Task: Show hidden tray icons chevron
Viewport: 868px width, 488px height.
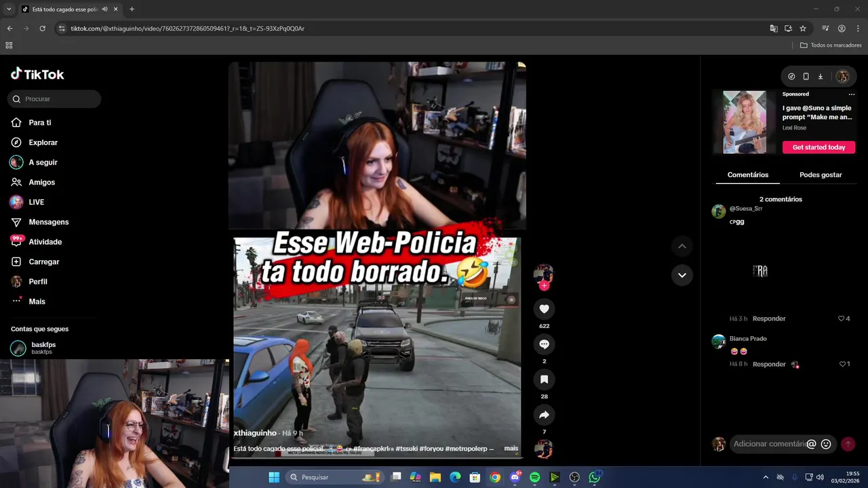Action: [x=766, y=477]
